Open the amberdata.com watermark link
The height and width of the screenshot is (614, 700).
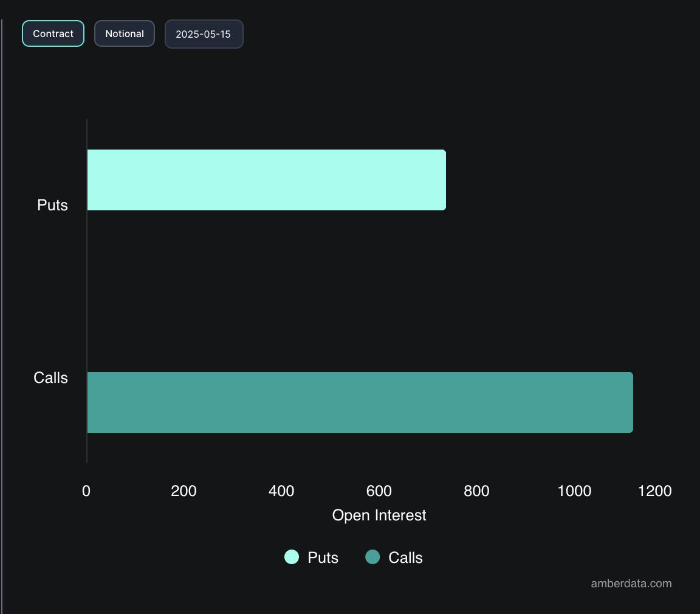[x=631, y=584]
